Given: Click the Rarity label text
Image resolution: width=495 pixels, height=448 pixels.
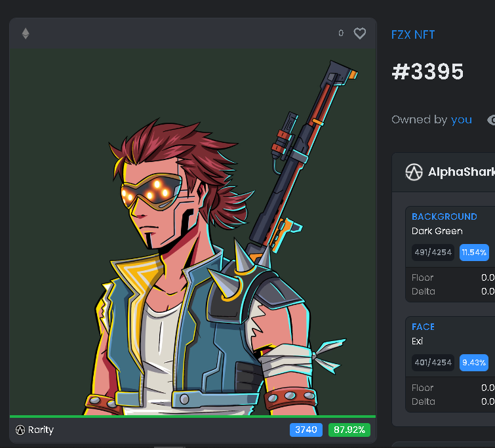Looking at the screenshot, I should coord(41,430).
